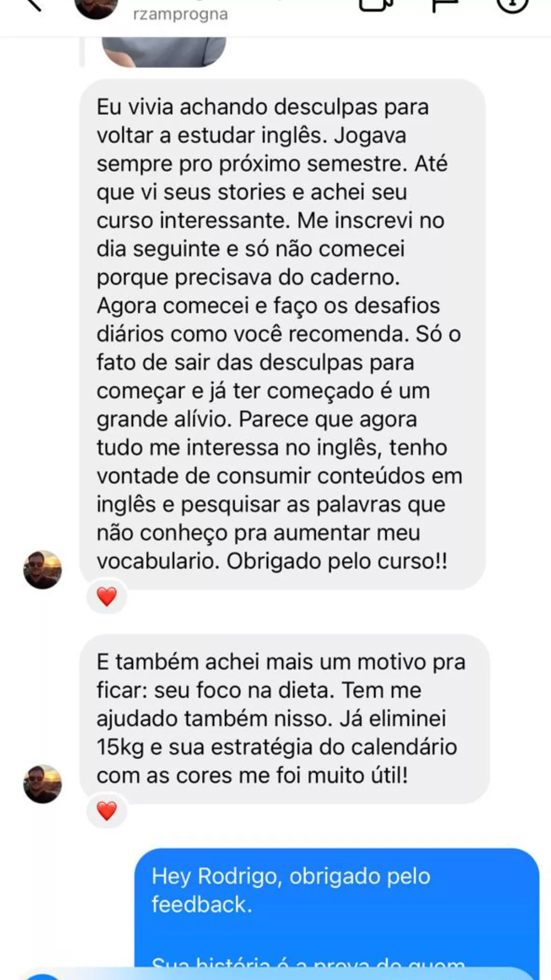Select message starting 'Eu vivia achando desculpas'
The image size is (551, 980).
tap(282, 334)
